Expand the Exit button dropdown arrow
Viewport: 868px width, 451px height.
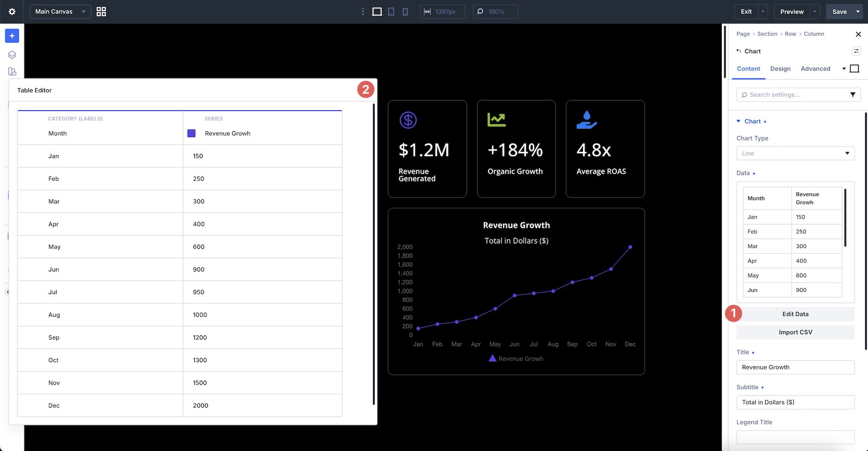(763, 12)
